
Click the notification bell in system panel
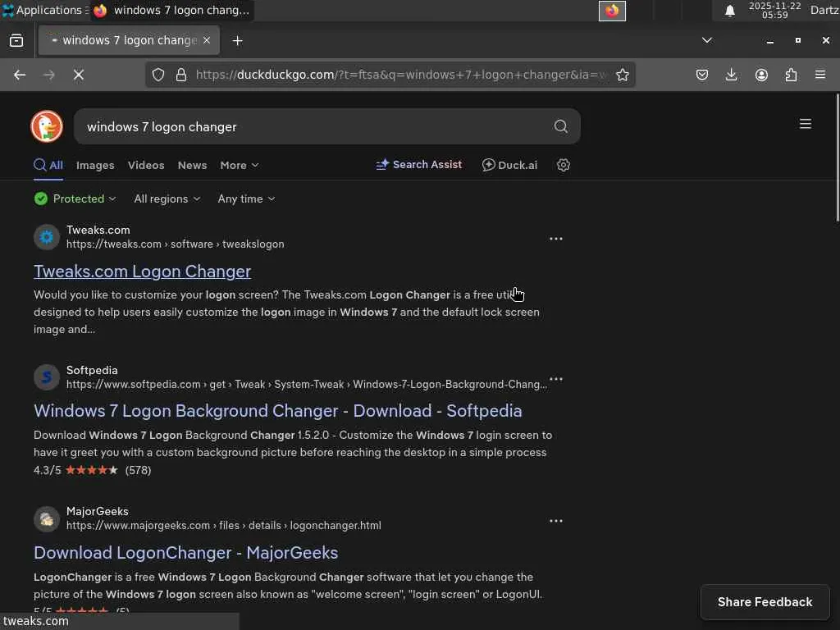[x=729, y=11]
